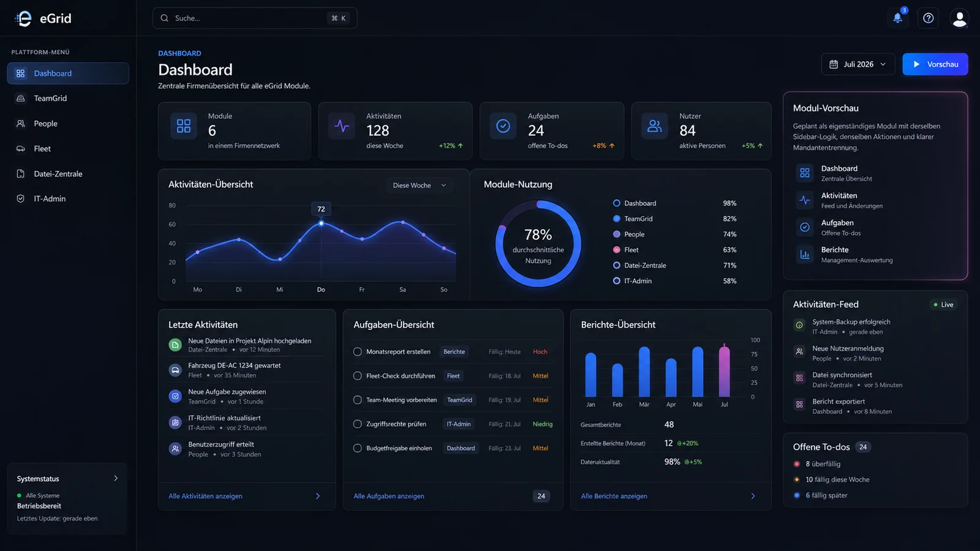The width and height of the screenshot is (980, 551).
Task: Check off Budgetfreigabe einholen task
Action: [x=358, y=448]
